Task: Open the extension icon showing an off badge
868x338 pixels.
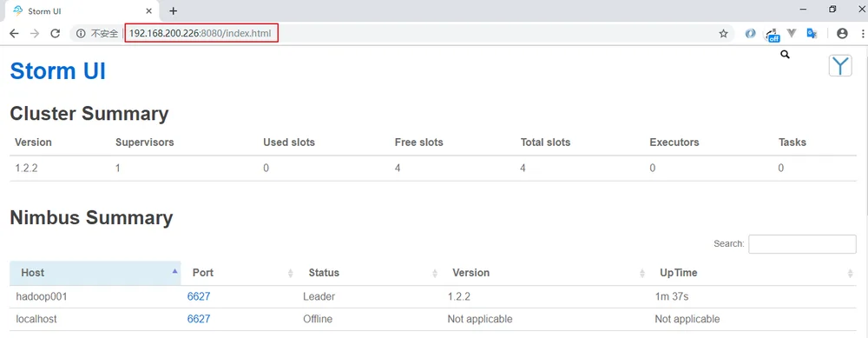Action: pyautogui.click(x=772, y=35)
